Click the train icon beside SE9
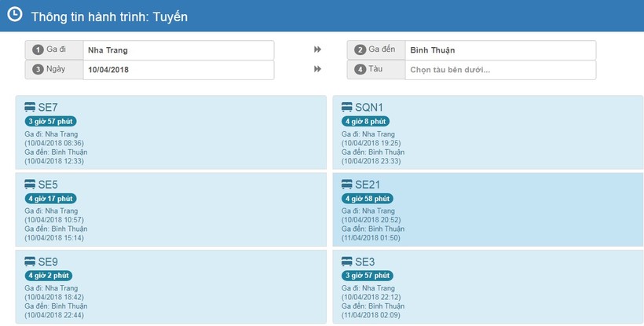The width and height of the screenshot is (644, 326). [x=30, y=261]
